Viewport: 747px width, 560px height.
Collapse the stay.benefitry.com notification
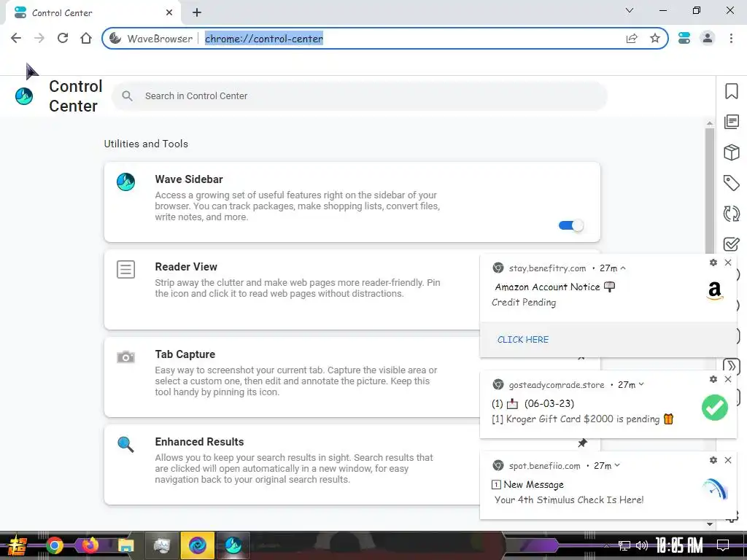(x=623, y=268)
